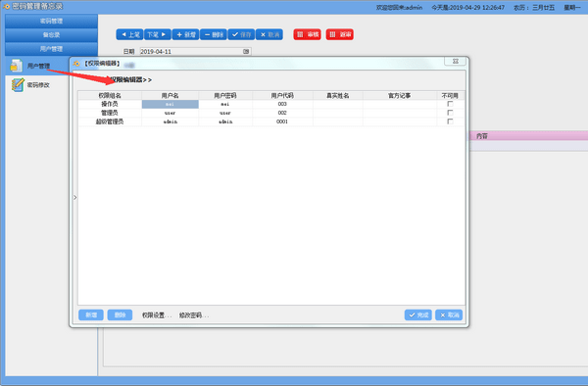Tick 不可用 checkbox for 超级管理员 row

450,121
